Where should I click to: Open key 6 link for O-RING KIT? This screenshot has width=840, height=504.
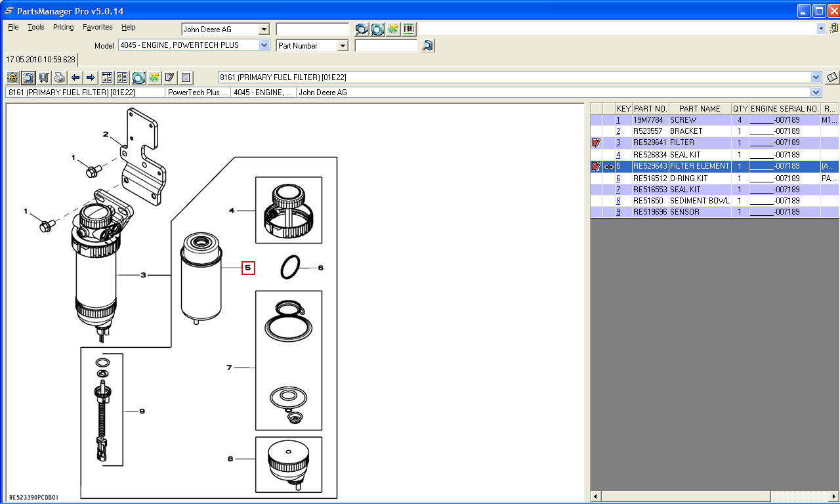(x=618, y=178)
